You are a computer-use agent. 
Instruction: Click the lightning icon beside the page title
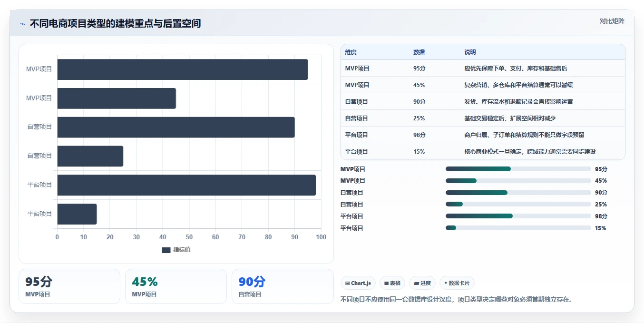pyautogui.click(x=22, y=24)
